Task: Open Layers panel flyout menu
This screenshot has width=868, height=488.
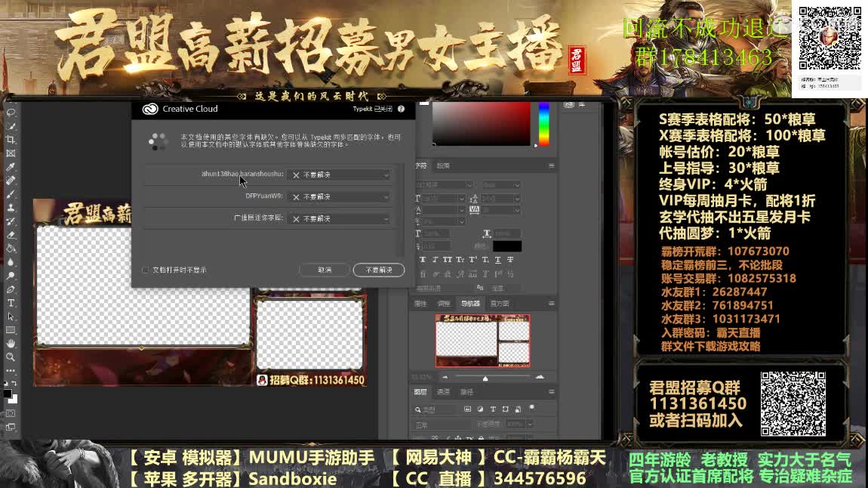Action: tap(551, 392)
